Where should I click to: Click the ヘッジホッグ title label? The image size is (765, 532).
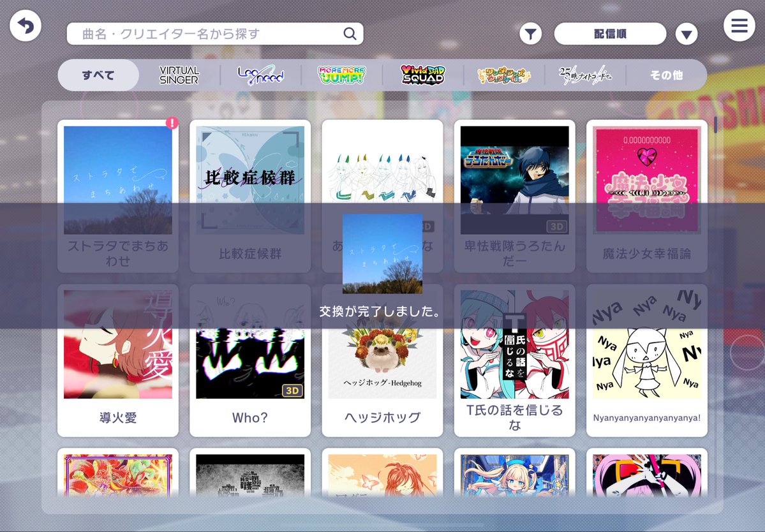click(x=383, y=418)
